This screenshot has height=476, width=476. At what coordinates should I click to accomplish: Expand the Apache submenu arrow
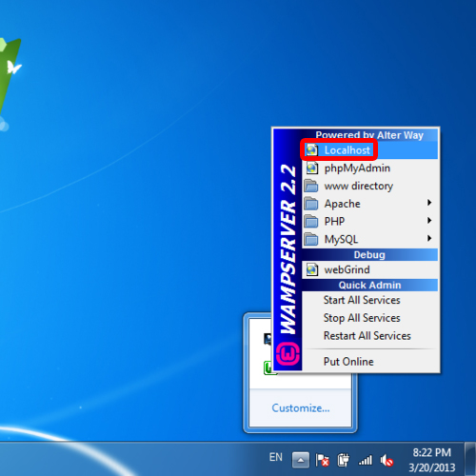(429, 203)
